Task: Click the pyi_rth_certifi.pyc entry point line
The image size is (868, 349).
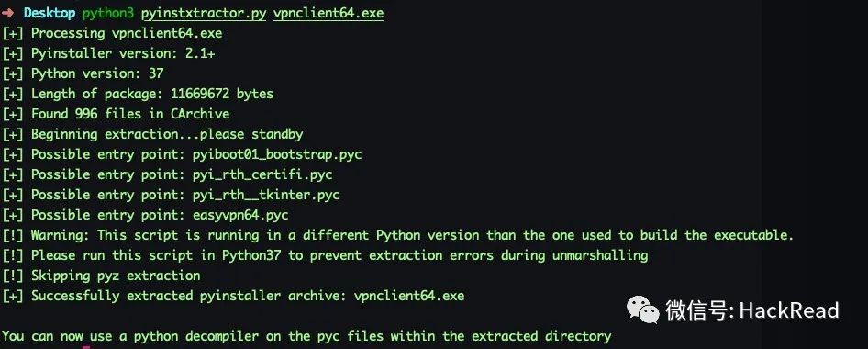Action: coord(168,174)
